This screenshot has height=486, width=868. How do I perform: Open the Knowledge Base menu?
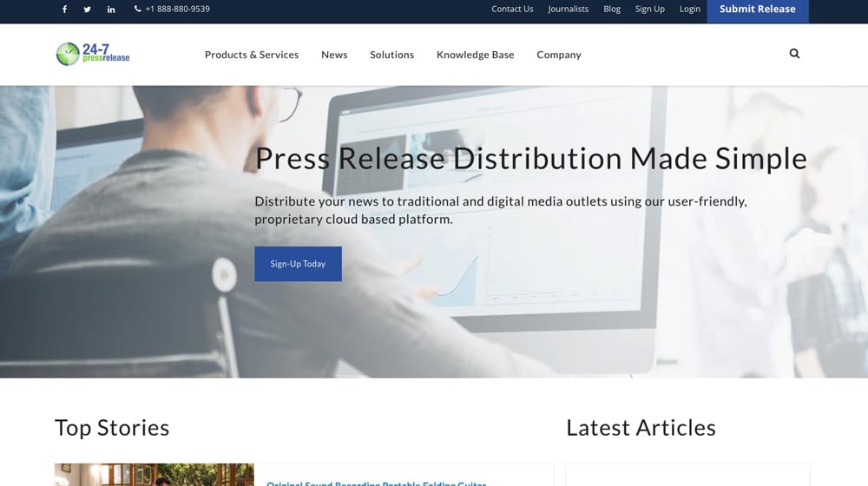(x=475, y=55)
